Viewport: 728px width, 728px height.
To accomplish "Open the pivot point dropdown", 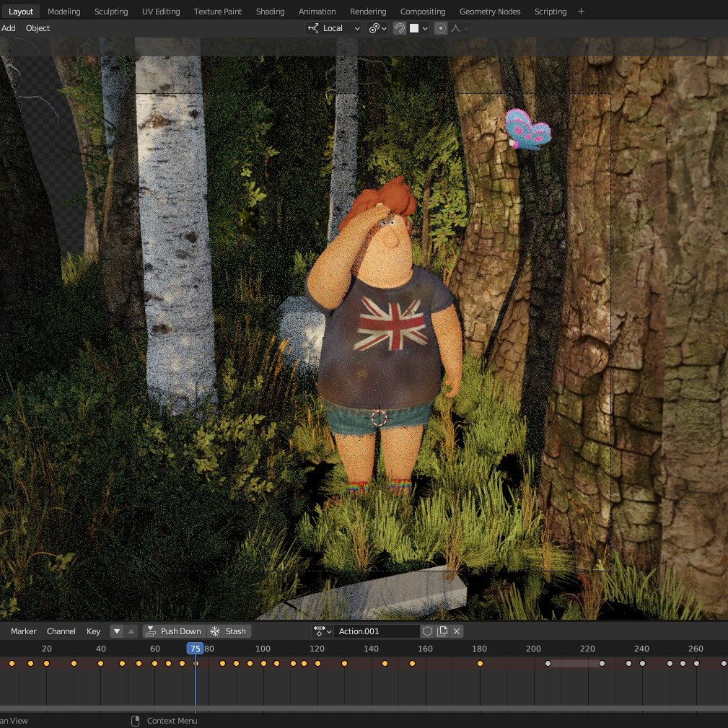I will tap(377, 28).
